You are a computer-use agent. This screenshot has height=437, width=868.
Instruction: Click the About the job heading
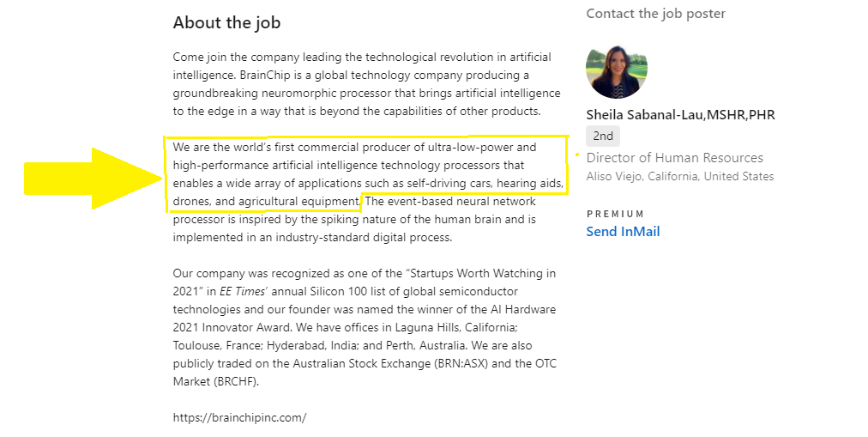[226, 23]
